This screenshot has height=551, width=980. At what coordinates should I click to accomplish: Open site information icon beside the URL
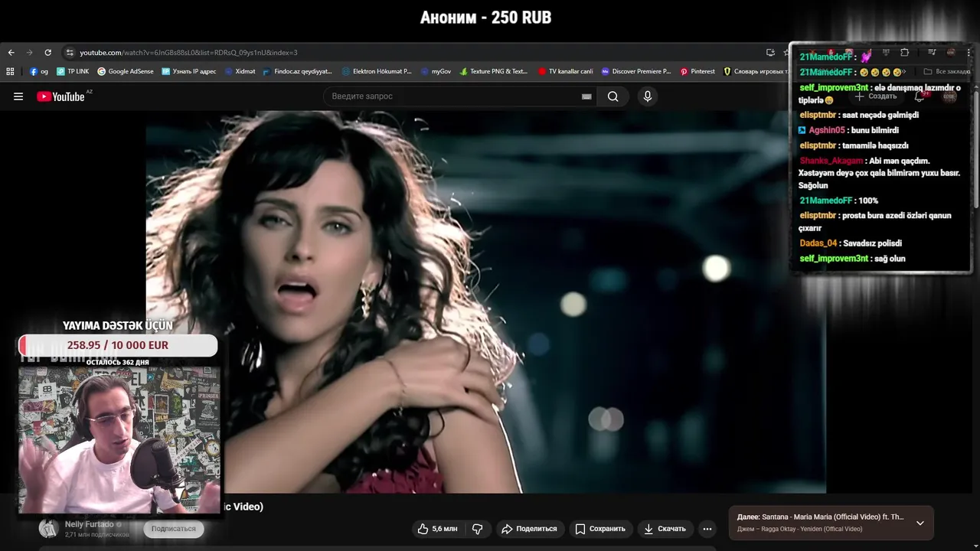click(x=70, y=53)
